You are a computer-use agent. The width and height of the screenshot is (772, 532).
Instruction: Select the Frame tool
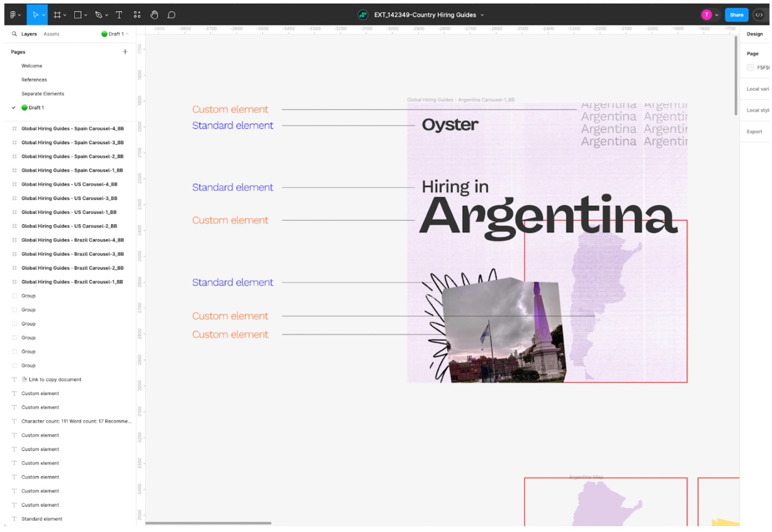click(x=57, y=15)
